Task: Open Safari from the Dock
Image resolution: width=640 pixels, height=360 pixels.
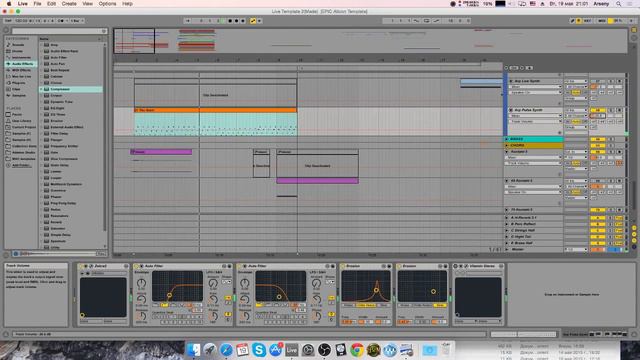Action: click(x=226, y=350)
